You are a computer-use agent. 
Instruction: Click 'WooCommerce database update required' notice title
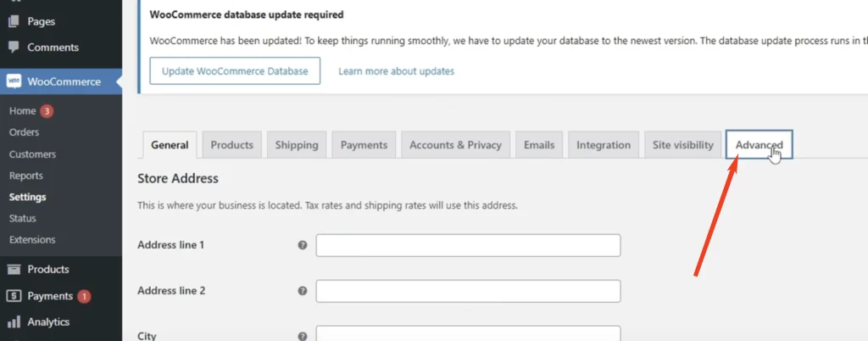247,15
